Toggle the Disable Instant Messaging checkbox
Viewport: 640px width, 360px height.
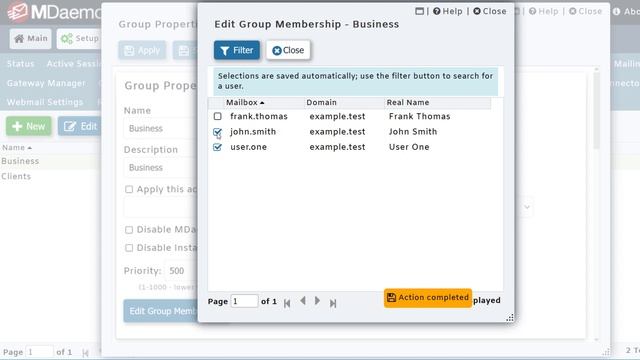point(129,248)
